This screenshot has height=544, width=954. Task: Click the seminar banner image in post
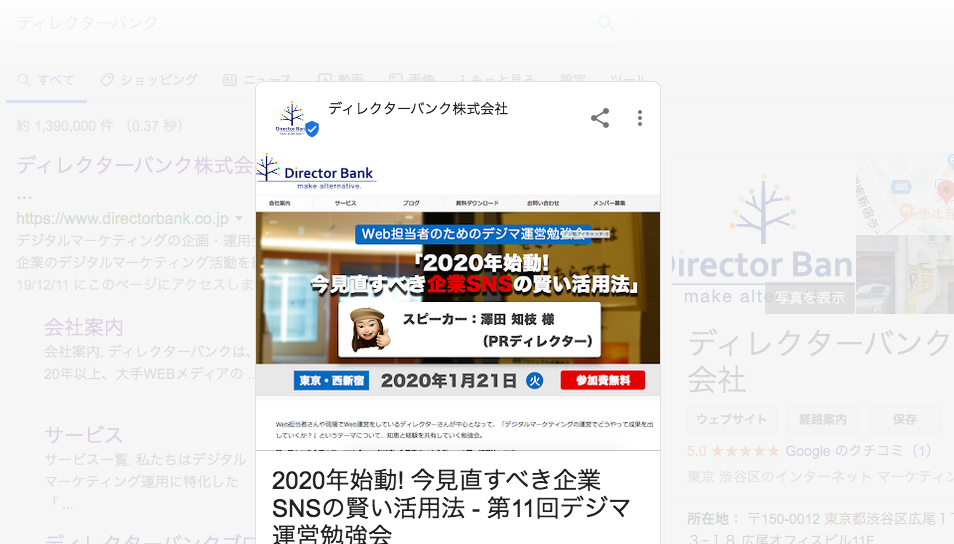(458, 300)
